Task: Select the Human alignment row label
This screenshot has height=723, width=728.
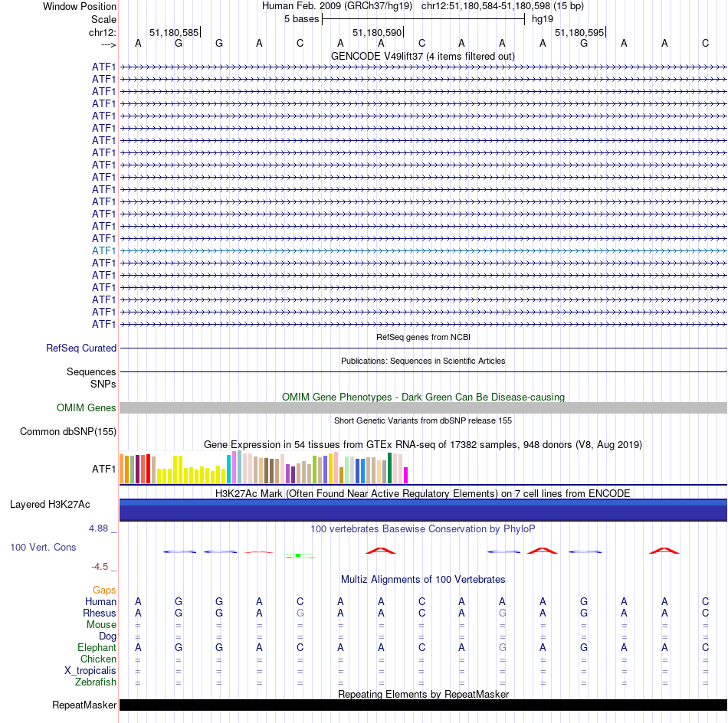Action: tap(100, 601)
